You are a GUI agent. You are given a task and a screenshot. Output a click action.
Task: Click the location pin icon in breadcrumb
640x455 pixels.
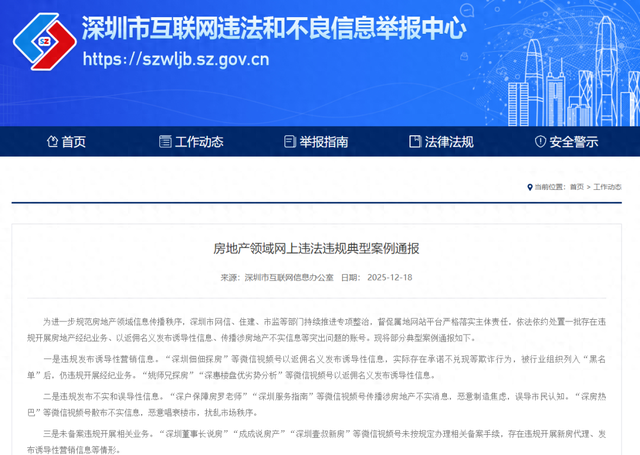[529, 187]
